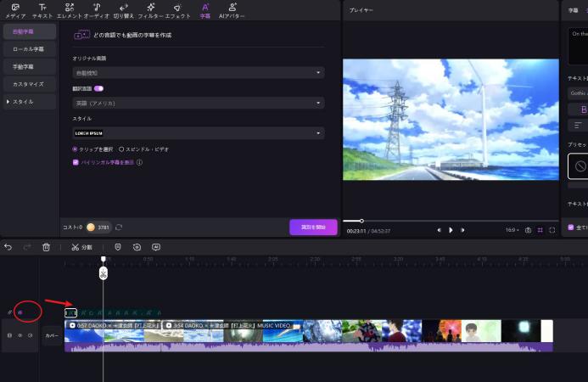Open the スタイル subtitle style dropdown
This screenshot has height=382, width=588.
199,133
